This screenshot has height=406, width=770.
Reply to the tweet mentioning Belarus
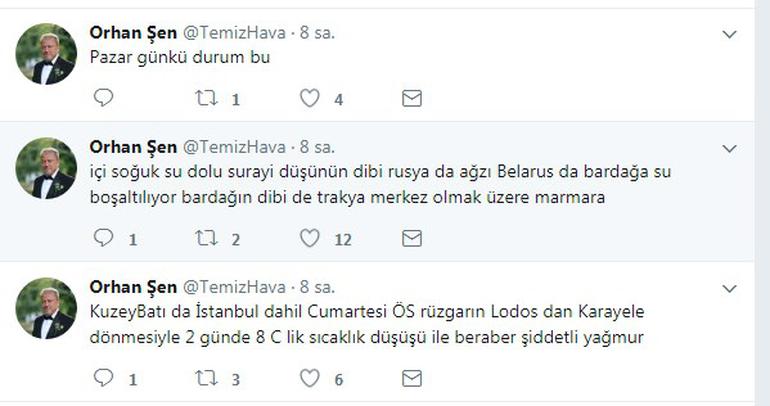103,238
